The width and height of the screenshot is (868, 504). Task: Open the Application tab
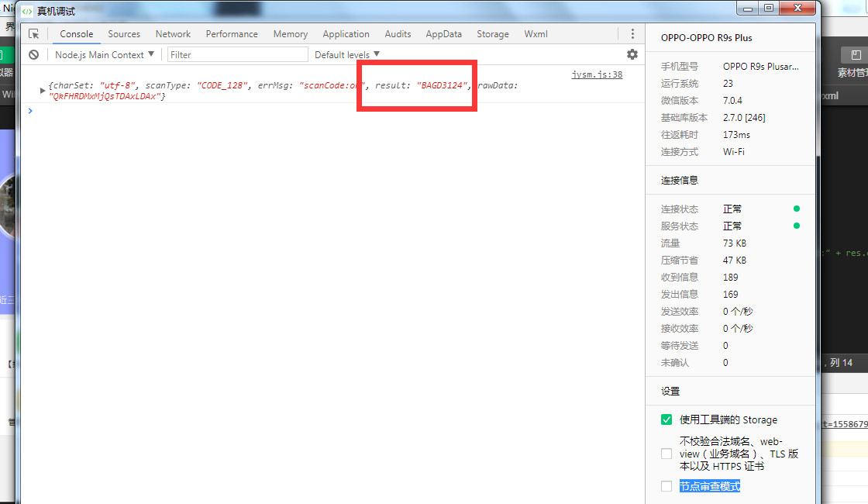346,34
